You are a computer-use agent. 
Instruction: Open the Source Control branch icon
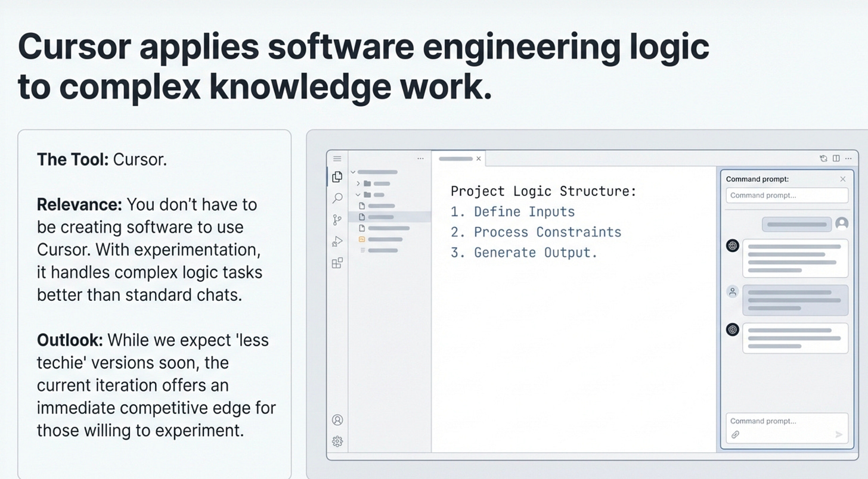click(x=337, y=220)
